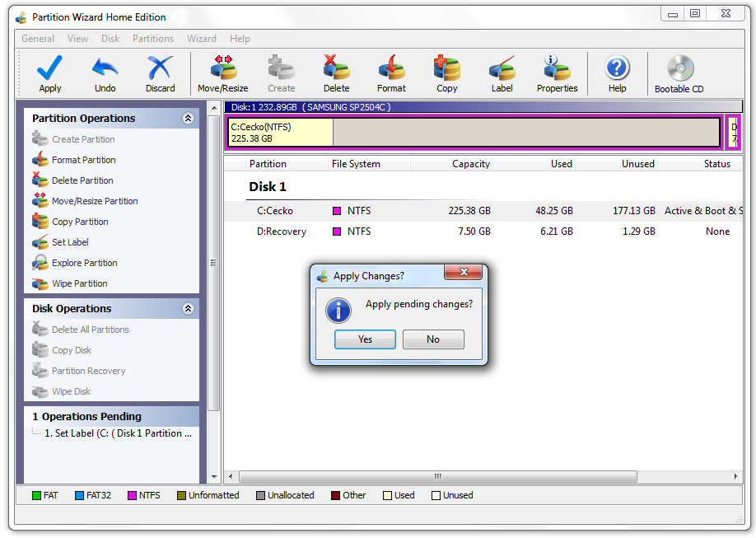
Task: Click the Copy toolbar icon
Action: [x=447, y=67]
